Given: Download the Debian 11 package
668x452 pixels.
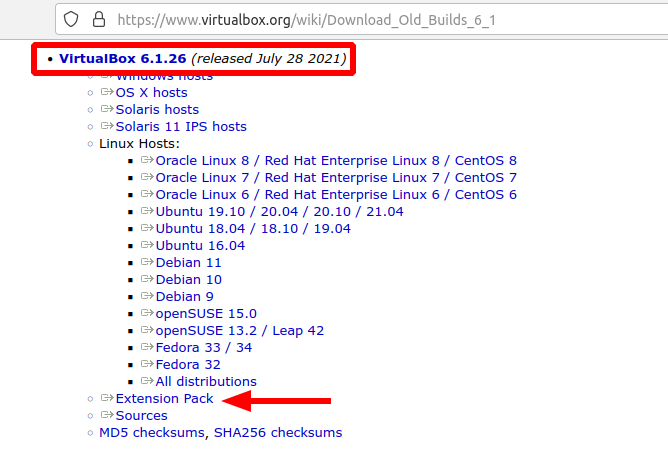Looking at the screenshot, I should point(188,263).
